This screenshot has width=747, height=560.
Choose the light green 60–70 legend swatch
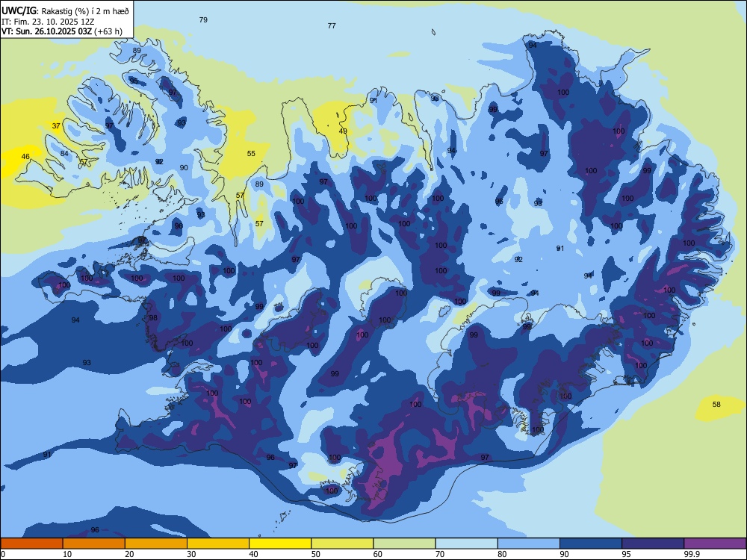click(404, 544)
